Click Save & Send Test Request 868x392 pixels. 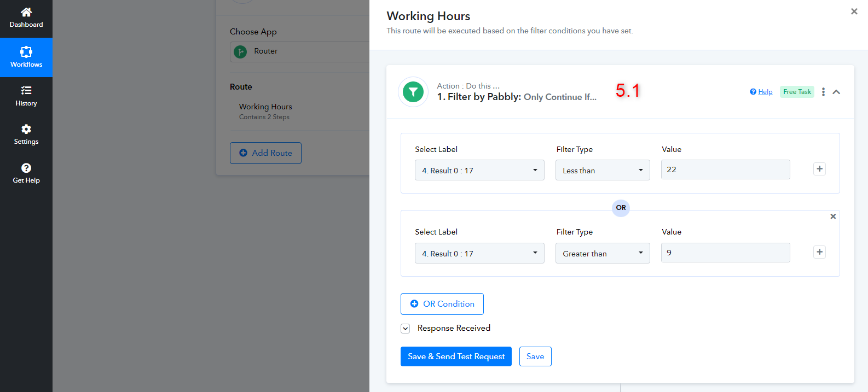456,356
